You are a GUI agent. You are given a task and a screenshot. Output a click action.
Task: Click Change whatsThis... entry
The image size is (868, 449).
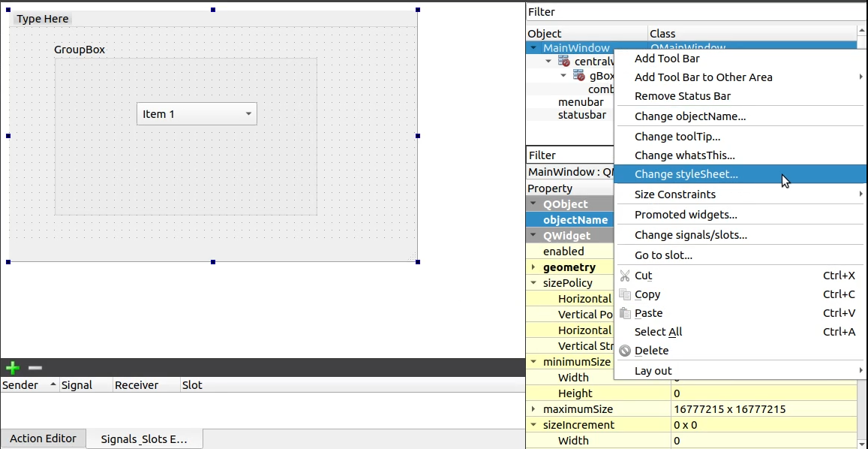(740, 155)
